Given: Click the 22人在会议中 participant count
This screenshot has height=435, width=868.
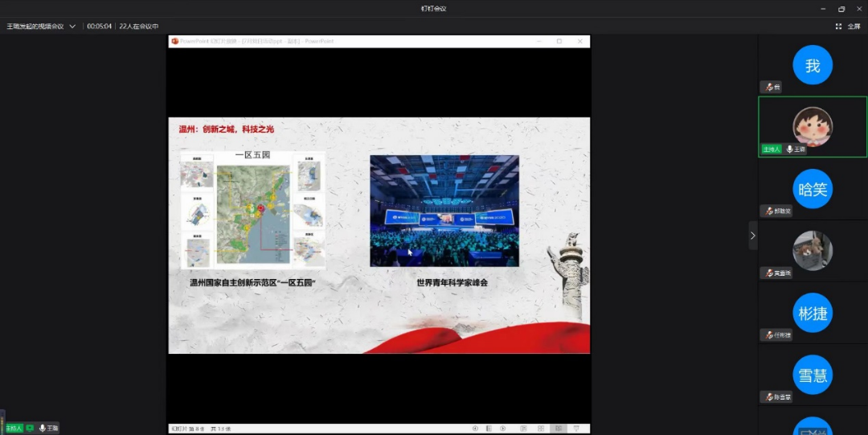Looking at the screenshot, I should point(138,27).
